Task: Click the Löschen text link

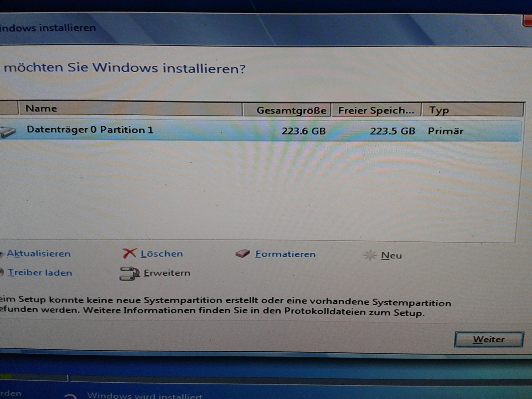Action: pos(162,254)
